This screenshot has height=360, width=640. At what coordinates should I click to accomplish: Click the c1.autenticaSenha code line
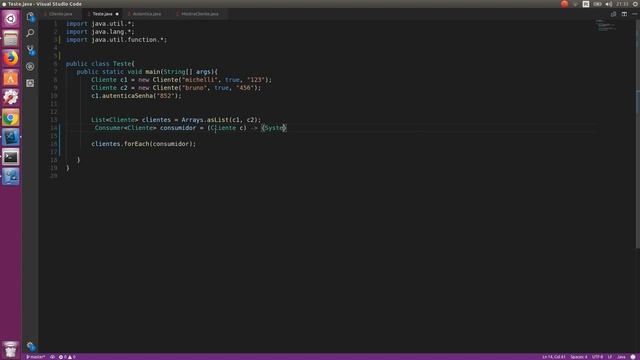[x=136, y=96]
